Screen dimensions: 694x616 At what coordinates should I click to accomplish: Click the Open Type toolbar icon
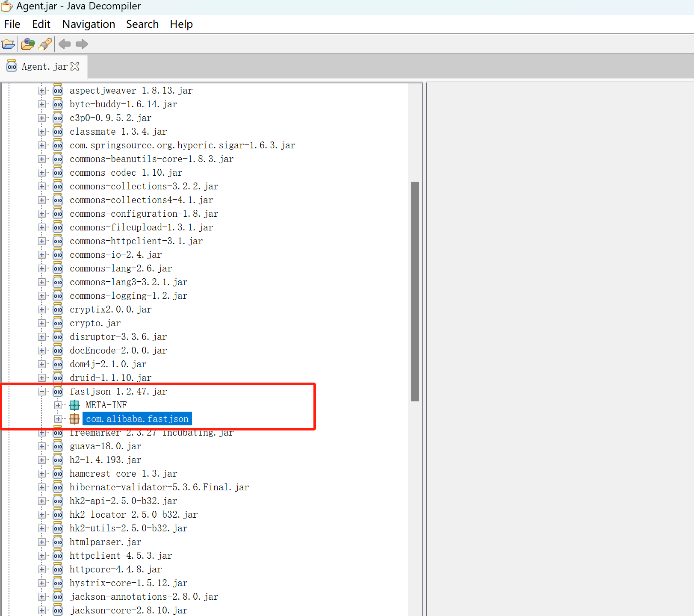28,44
